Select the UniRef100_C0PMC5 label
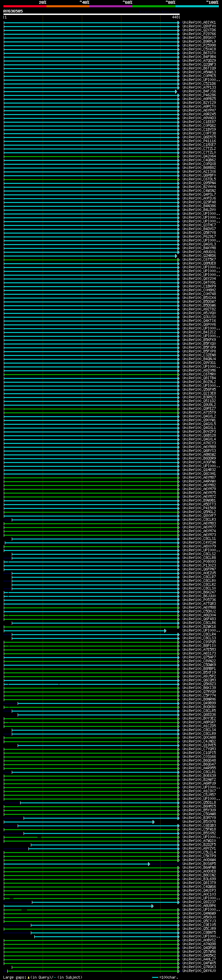 click(199, 76)
